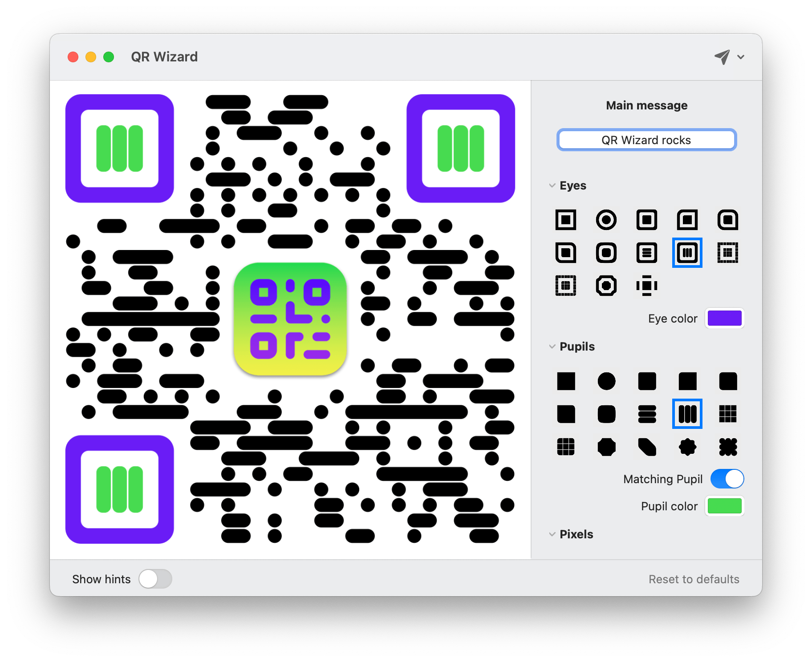
Task: Disable the Matching Pupil toggle
Action: [x=727, y=479]
